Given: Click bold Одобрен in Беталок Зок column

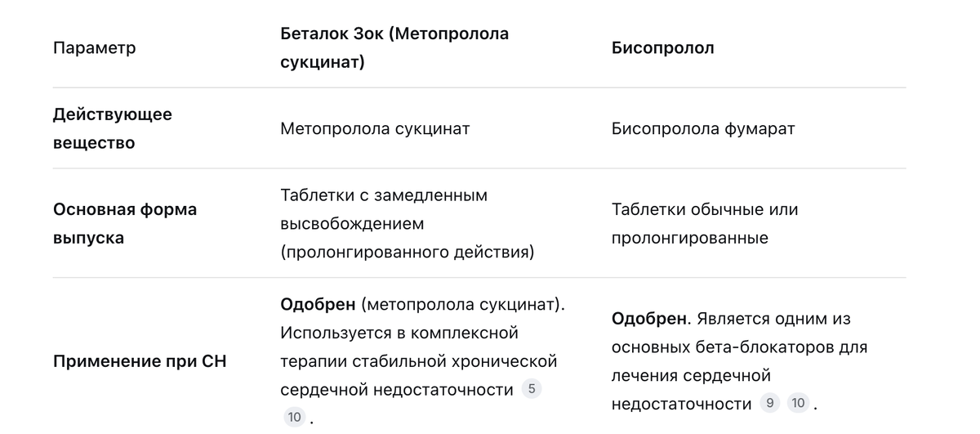Looking at the screenshot, I should tap(318, 305).
